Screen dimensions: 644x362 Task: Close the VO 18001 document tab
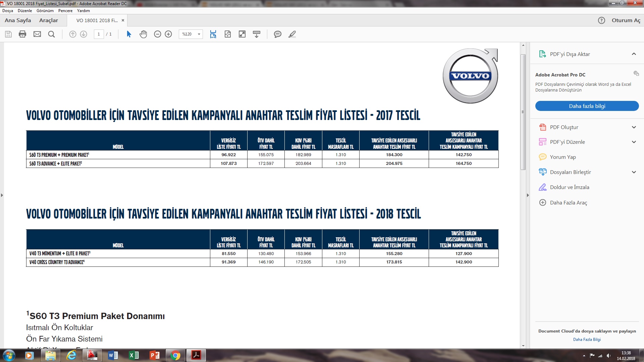tap(123, 20)
